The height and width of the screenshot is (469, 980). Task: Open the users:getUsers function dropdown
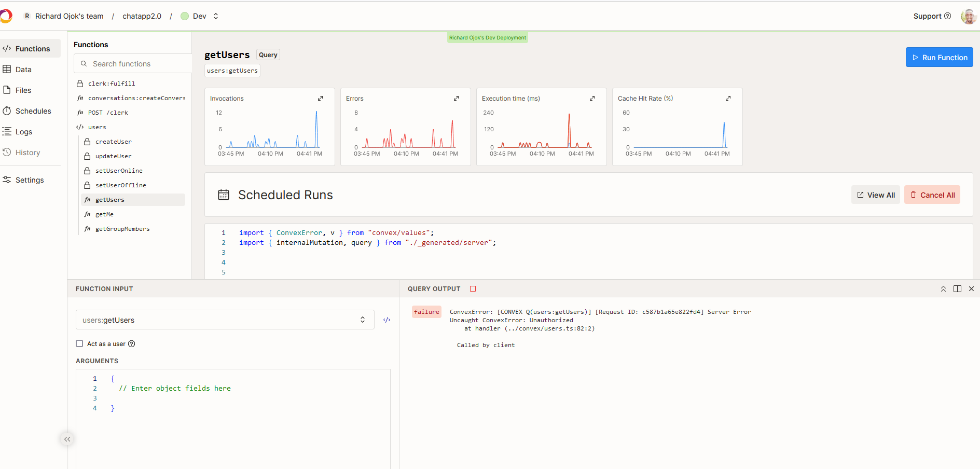(x=225, y=320)
